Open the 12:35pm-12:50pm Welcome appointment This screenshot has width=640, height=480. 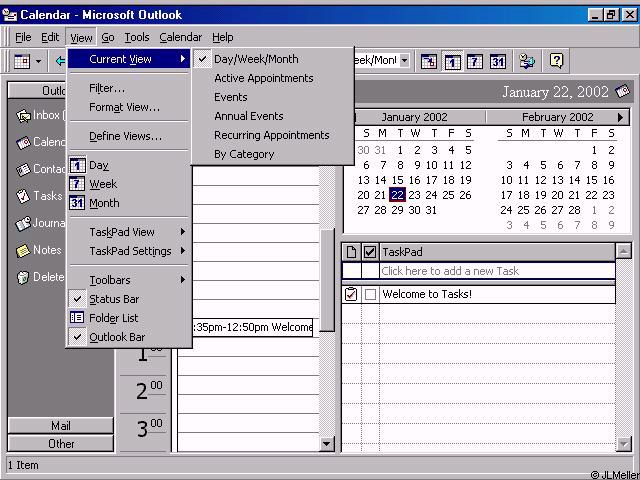(252, 328)
